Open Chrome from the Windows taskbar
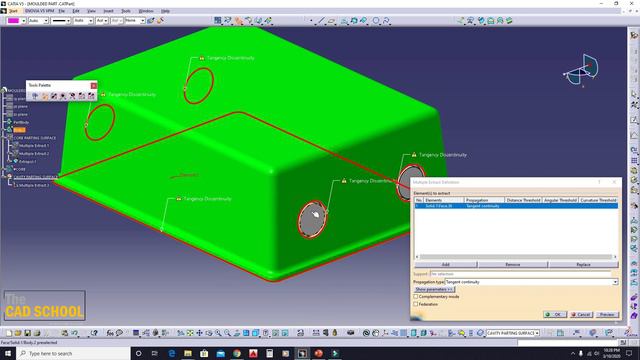This screenshot has width=640, height=360. tap(237, 353)
